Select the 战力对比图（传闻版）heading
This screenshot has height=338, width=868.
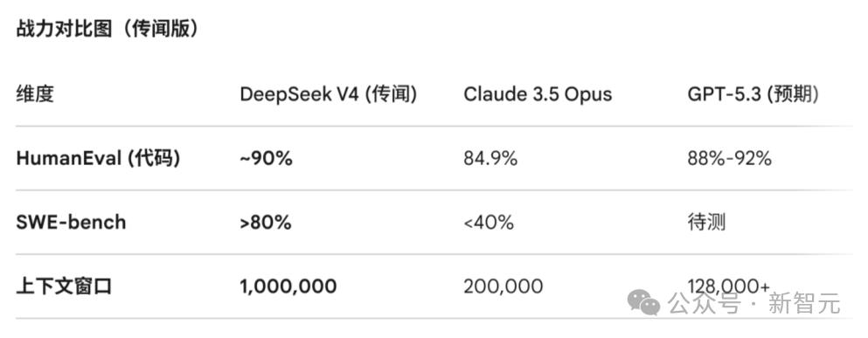pos(108,30)
